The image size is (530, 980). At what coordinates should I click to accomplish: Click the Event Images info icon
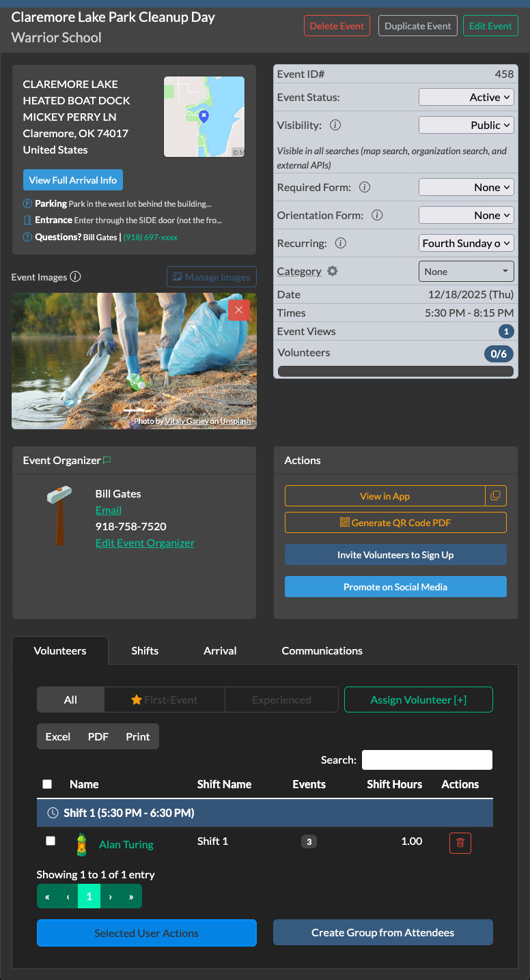[76, 277]
